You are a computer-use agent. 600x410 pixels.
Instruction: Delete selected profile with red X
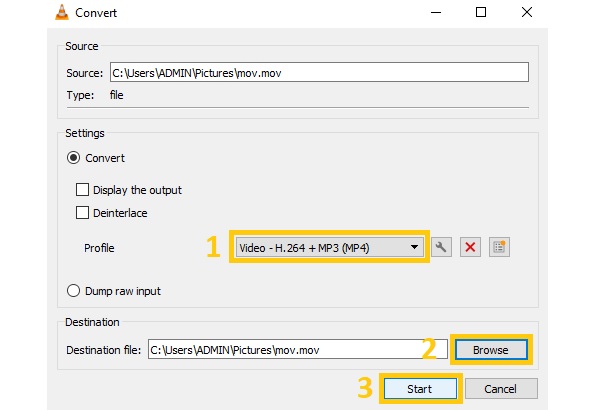click(x=470, y=247)
